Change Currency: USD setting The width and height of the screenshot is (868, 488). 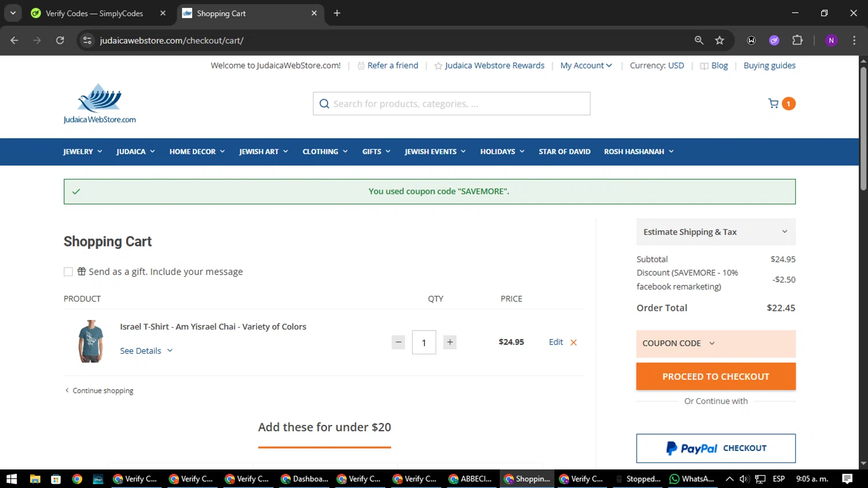657,65
